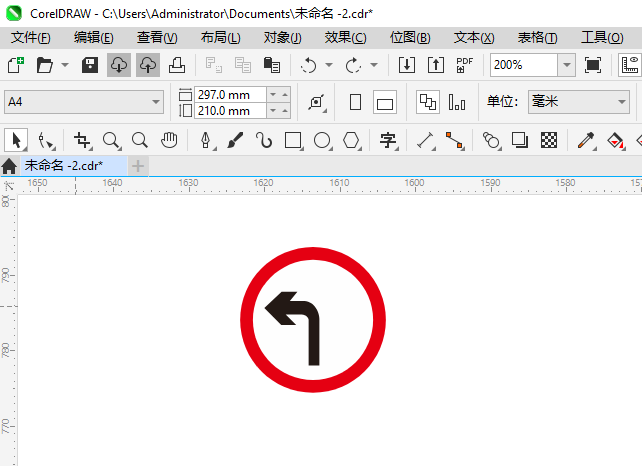
Task: Select the Color Eyedropper tool
Action: tap(586, 140)
